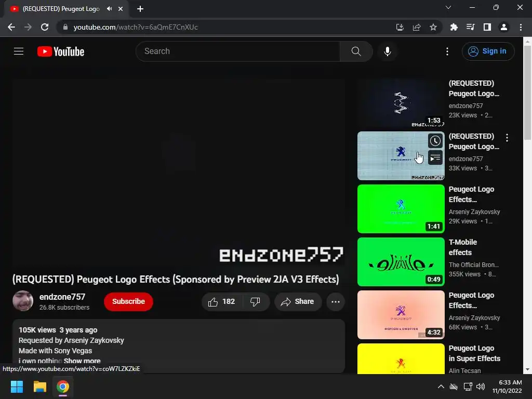This screenshot has width=532, height=399.
Task: Click Chrome taskbar icon
Action: coord(63,387)
